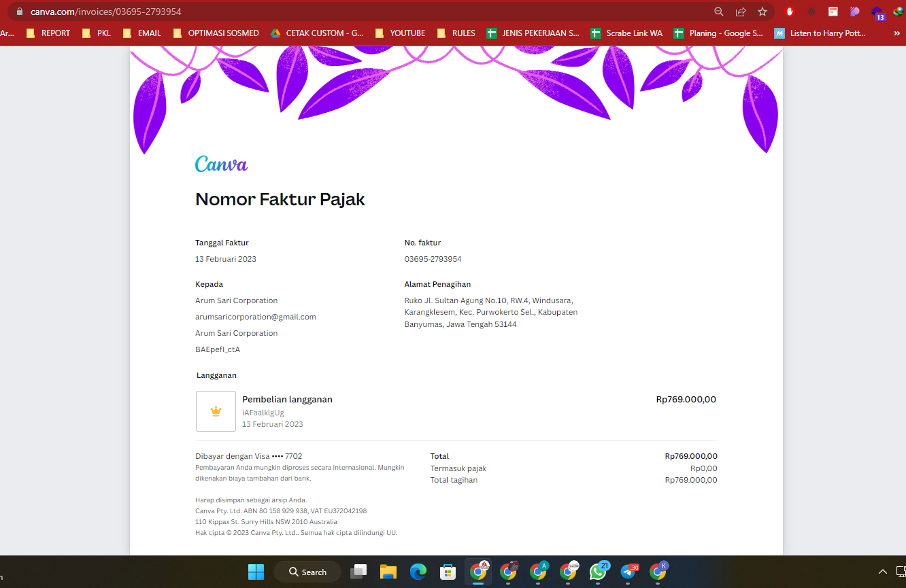
Task: Click the taskbar Search box
Action: click(307, 572)
